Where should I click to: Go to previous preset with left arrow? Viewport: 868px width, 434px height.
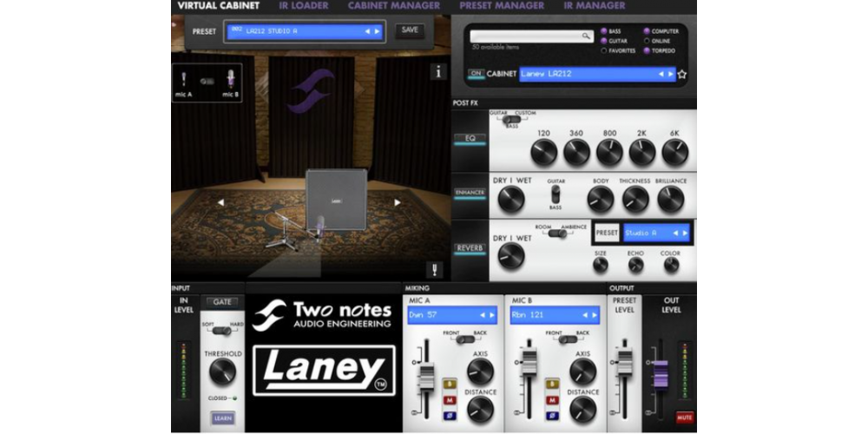(367, 31)
